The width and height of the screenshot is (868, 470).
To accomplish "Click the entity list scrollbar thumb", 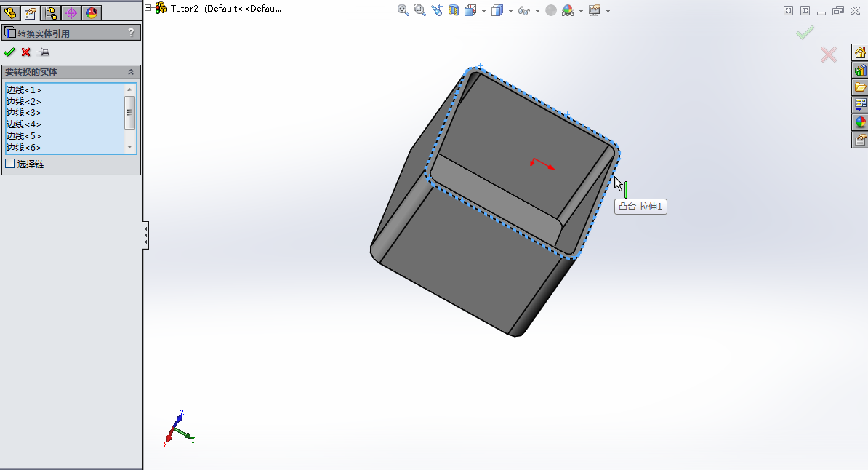I will (129, 113).
